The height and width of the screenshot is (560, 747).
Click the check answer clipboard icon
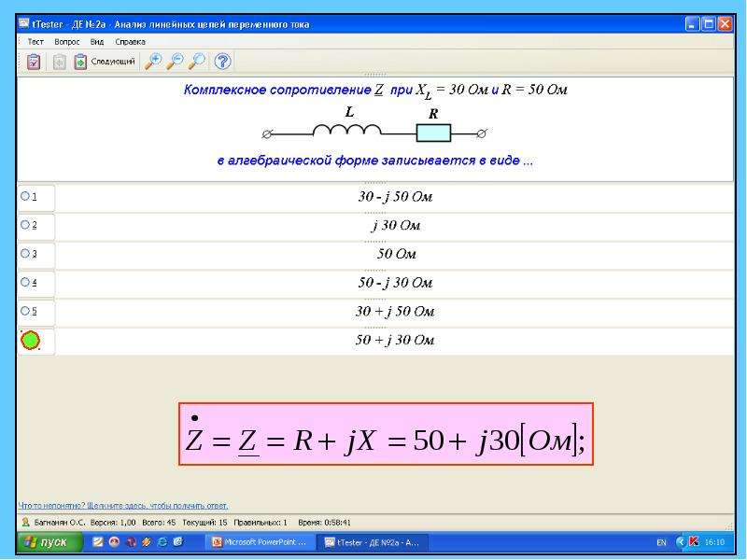tap(34, 62)
